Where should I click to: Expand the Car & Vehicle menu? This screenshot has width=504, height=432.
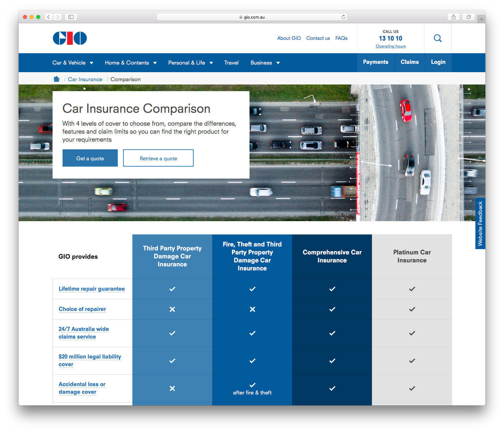73,63
